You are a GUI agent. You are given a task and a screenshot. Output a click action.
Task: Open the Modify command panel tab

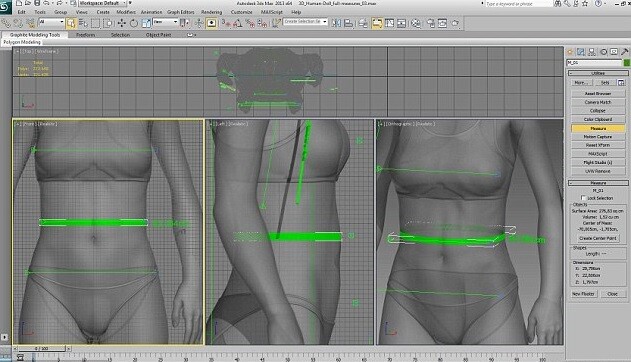pyautogui.click(x=581, y=51)
